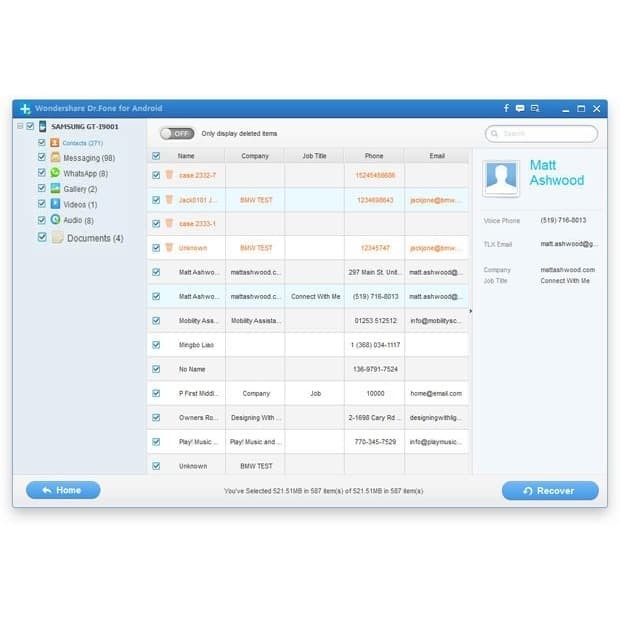The height and width of the screenshot is (620, 620).
Task: Sort by the Name column header
Action: click(186, 156)
